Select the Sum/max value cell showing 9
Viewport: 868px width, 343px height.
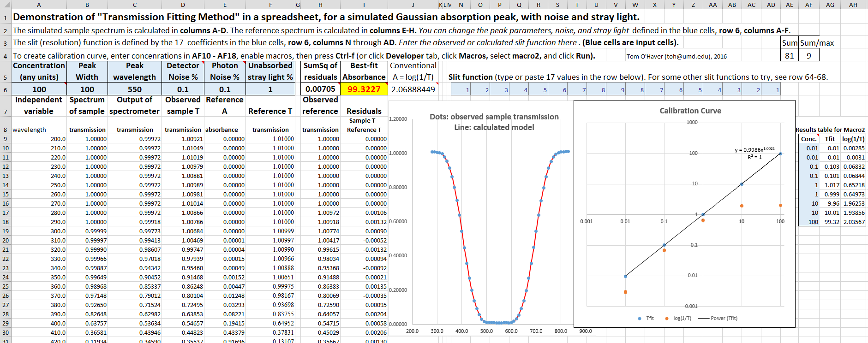[809, 56]
